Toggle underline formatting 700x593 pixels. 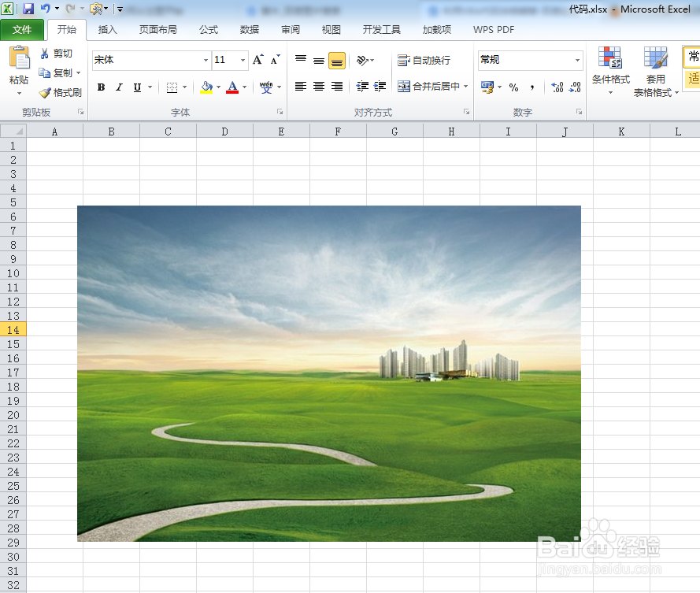pos(137,87)
